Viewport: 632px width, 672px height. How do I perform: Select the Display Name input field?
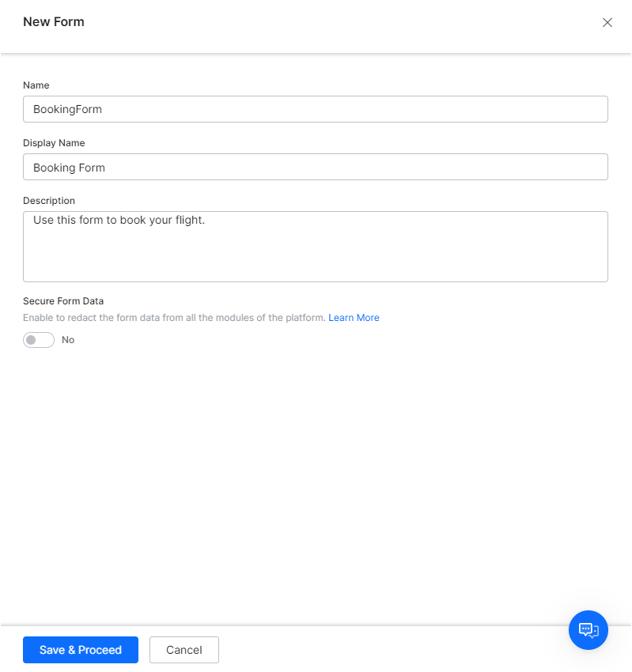click(x=316, y=167)
